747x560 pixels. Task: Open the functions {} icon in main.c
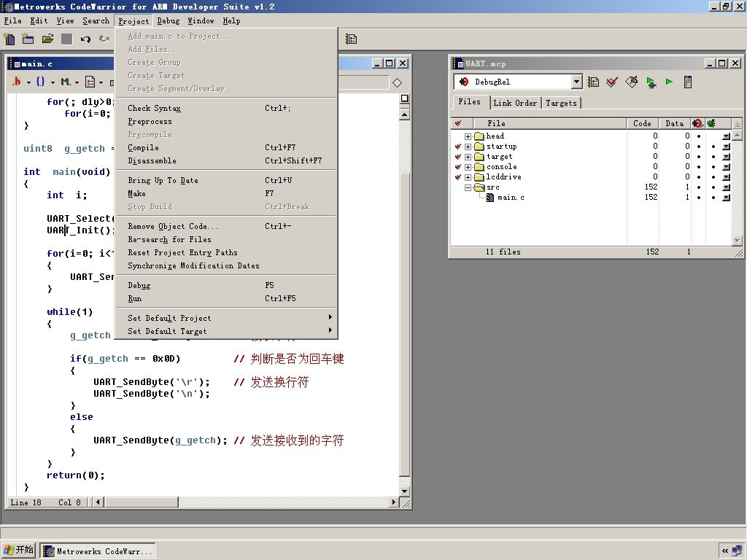[41, 82]
